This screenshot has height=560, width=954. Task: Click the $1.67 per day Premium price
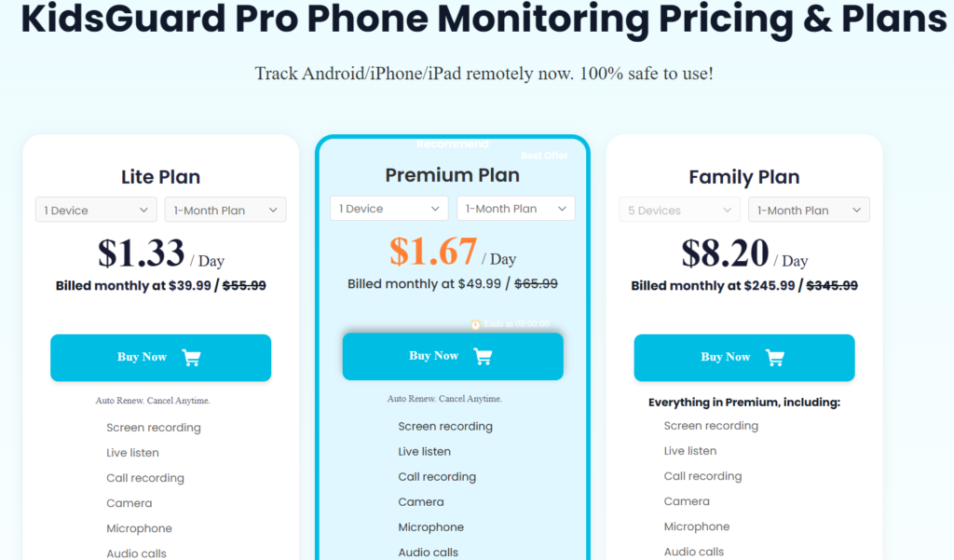[x=433, y=252]
